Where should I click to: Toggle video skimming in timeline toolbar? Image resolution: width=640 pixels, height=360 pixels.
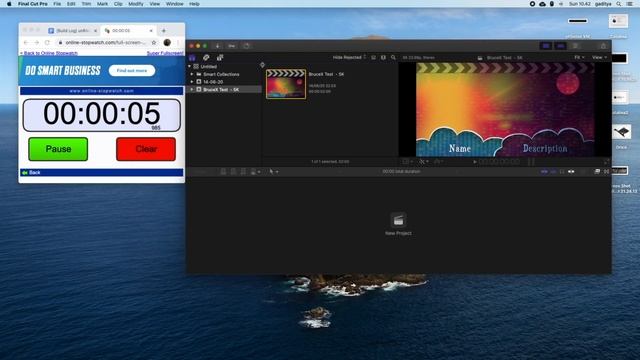coord(544,172)
